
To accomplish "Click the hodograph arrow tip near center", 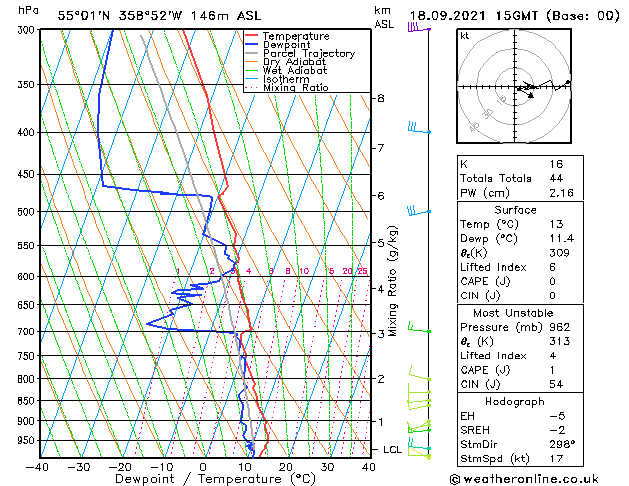I will (531, 95).
